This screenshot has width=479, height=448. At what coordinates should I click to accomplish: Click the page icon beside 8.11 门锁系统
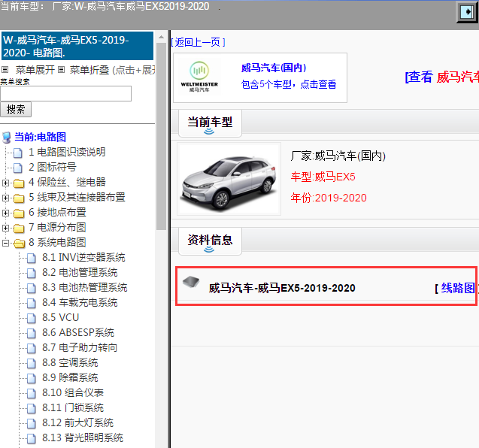point(31,408)
